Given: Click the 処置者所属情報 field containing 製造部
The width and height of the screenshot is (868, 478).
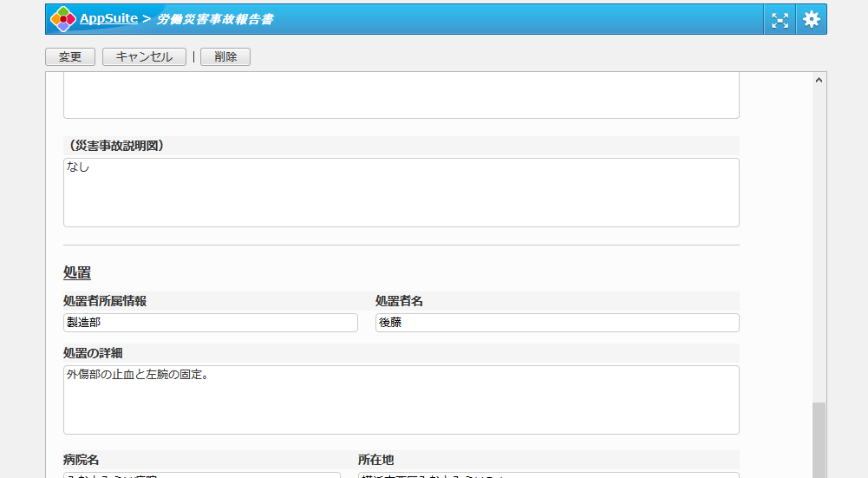Looking at the screenshot, I should click(210, 323).
